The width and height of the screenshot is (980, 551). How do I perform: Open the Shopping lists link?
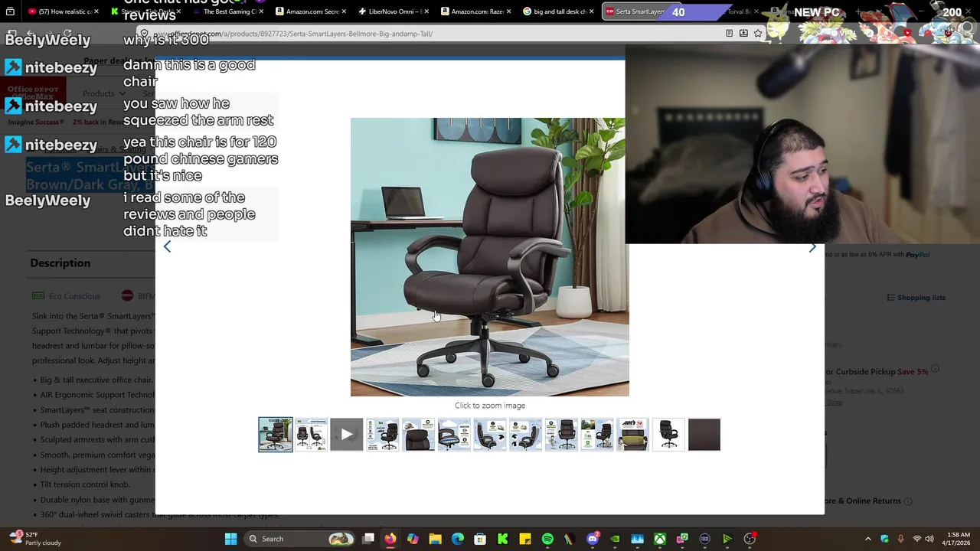(x=916, y=298)
